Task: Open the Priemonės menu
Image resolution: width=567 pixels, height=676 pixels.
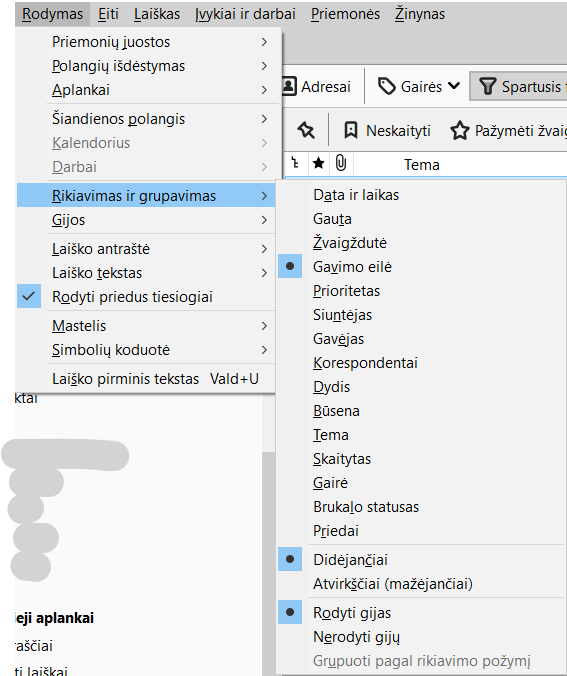Action: pos(345,14)
